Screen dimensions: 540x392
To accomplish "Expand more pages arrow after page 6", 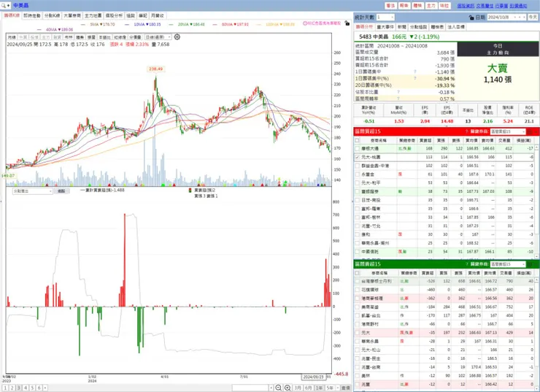I will [x=45, y=388].
